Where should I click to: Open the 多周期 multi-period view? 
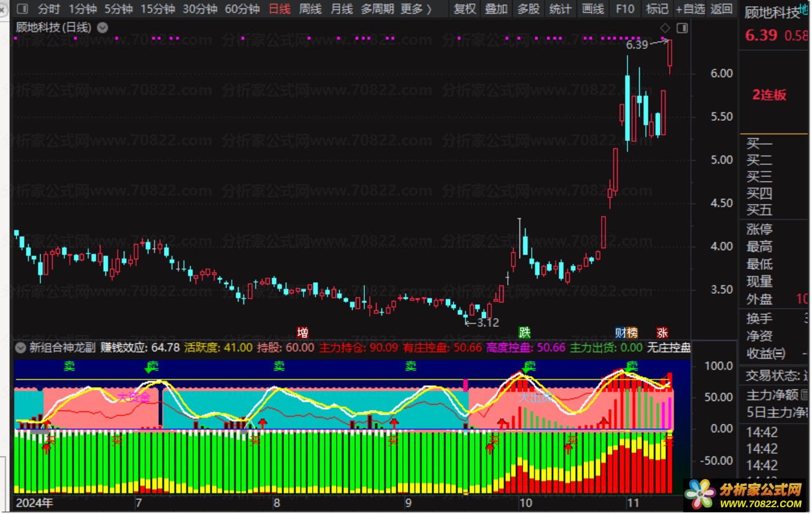pyautogui.click(x=377, y=9)
